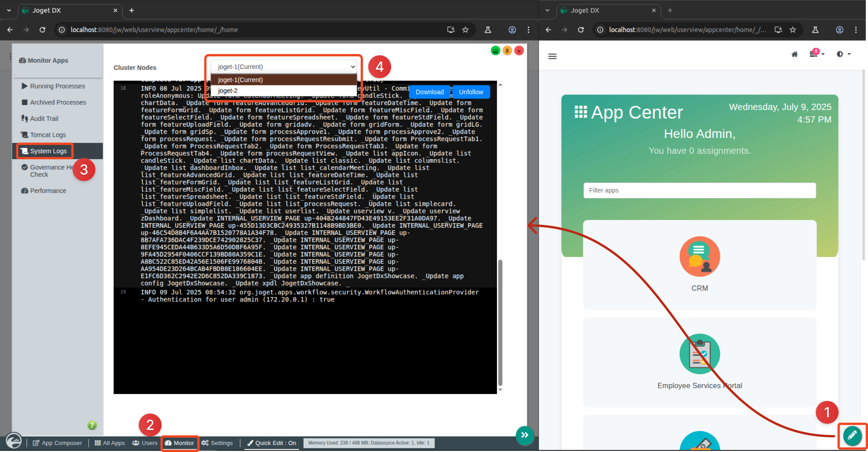Click Unfollow log button
The width and height of the screenshot is (868, 452).
tap(471, 92)
